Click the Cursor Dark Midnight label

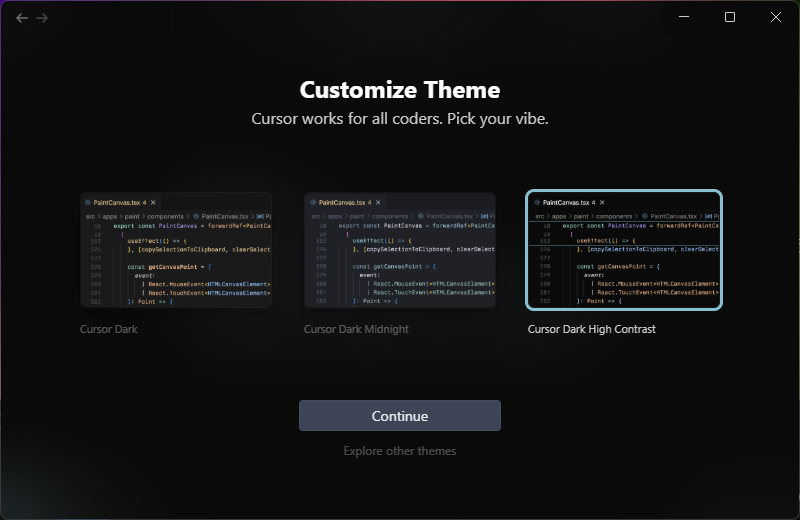[x=356, y=329]
